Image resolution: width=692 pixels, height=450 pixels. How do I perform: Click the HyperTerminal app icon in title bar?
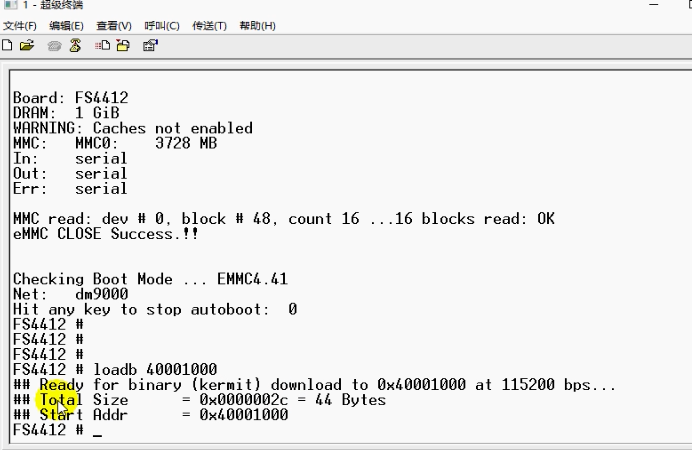pos(10,5)
